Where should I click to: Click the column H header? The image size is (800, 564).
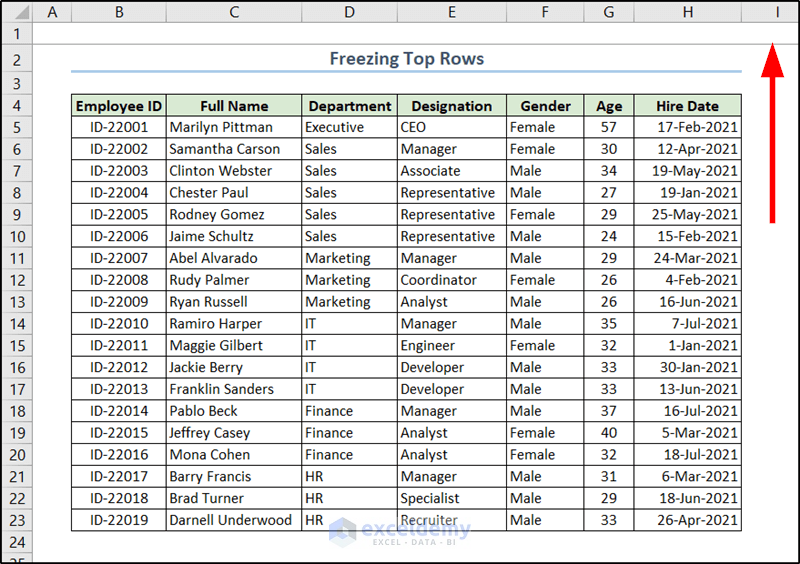(688, 12)
